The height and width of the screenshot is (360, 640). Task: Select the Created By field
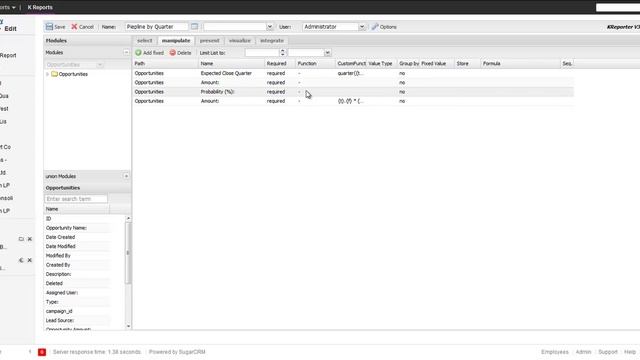[77, 265]
